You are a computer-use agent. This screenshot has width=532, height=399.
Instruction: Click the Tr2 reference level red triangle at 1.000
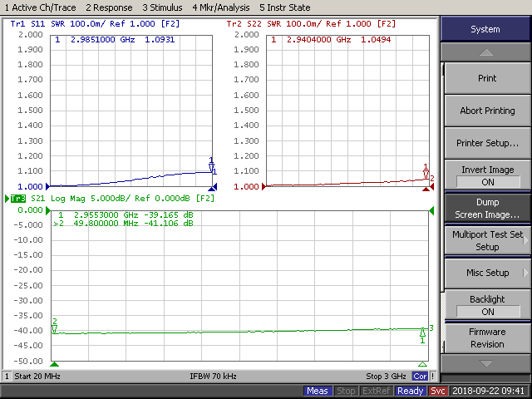coord(264,186)
